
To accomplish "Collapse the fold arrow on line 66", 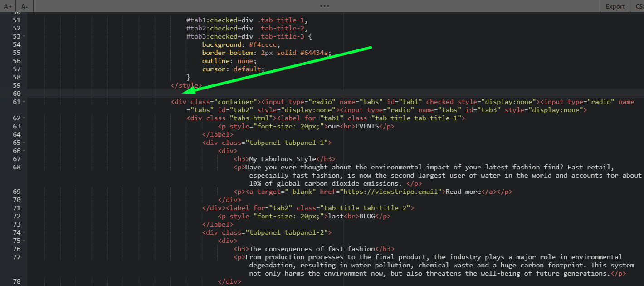I will (x=23, y=151).
